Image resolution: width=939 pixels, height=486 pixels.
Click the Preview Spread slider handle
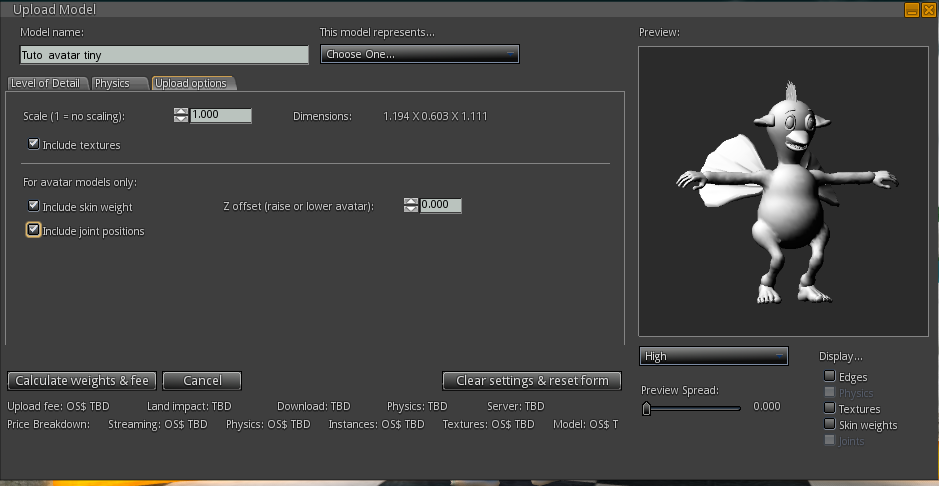[x=647, y=409]
